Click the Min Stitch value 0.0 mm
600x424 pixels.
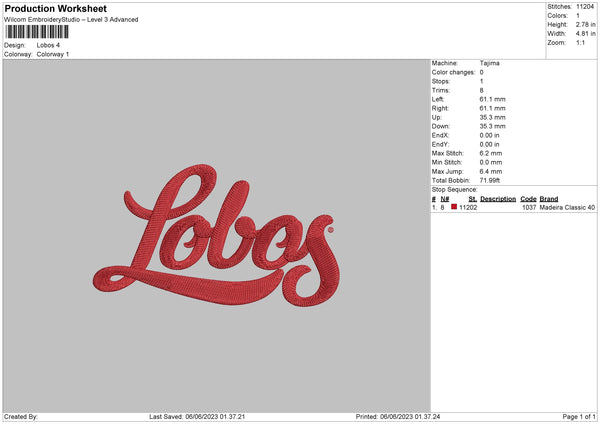click(x=491, y=162)
